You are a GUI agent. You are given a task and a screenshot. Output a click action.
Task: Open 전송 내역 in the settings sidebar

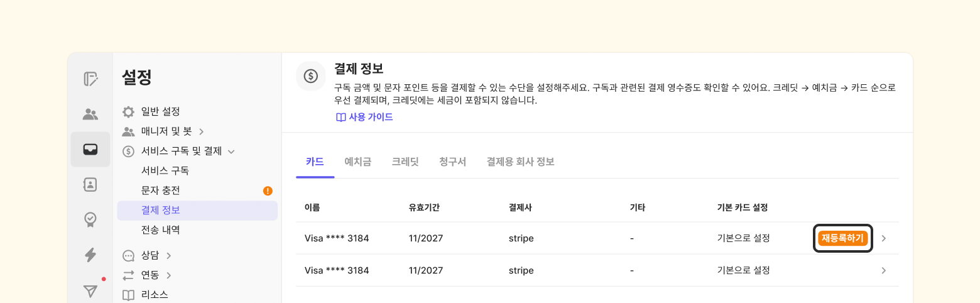point(161,230)
